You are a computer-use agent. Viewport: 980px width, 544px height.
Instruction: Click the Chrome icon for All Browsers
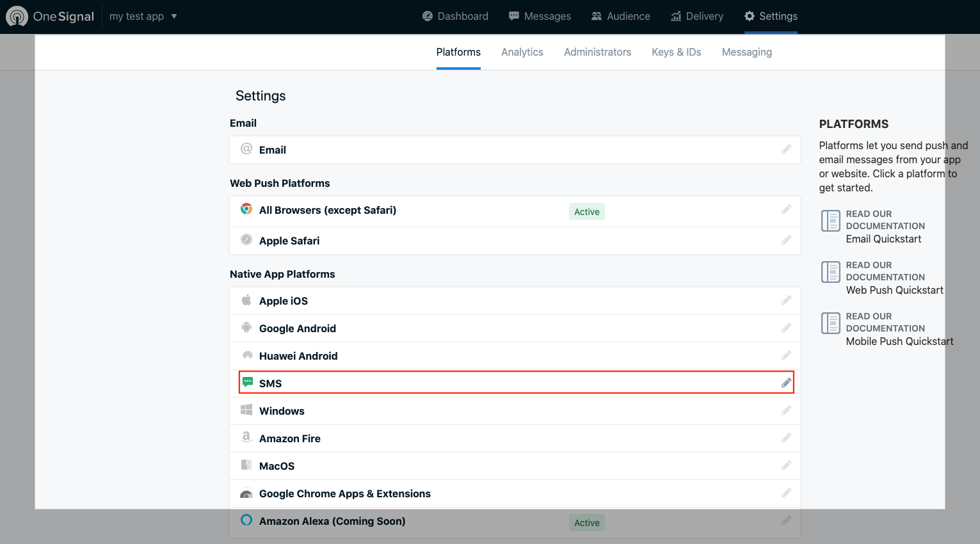point(246,209)
